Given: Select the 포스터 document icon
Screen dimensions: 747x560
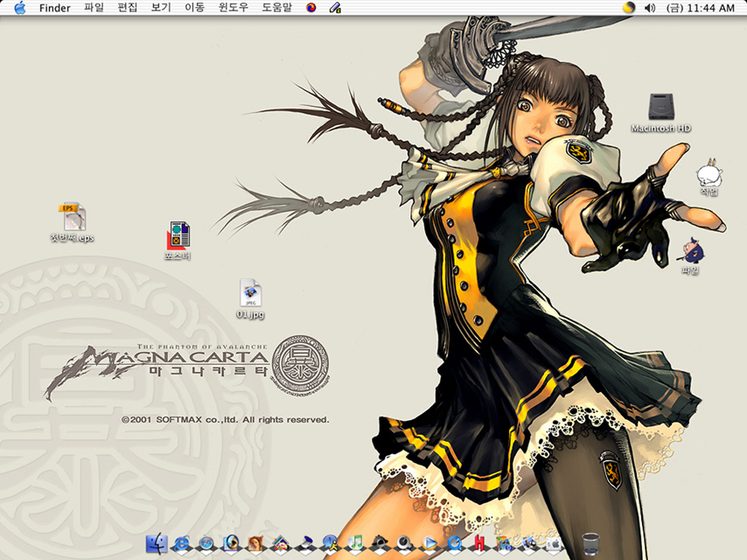Looking at the screenshot, I should point(178,234).
